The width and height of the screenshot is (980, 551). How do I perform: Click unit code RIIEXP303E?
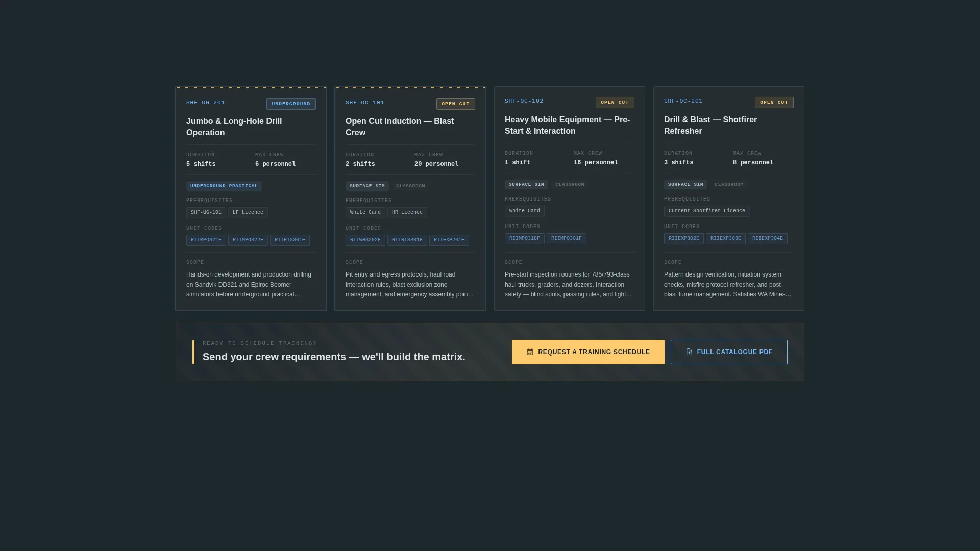726,239
